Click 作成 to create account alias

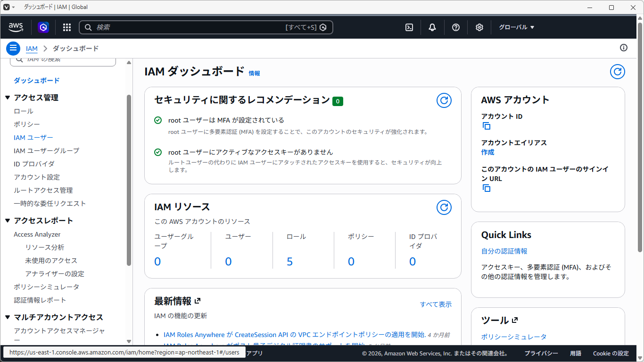(x=488, y=152)
